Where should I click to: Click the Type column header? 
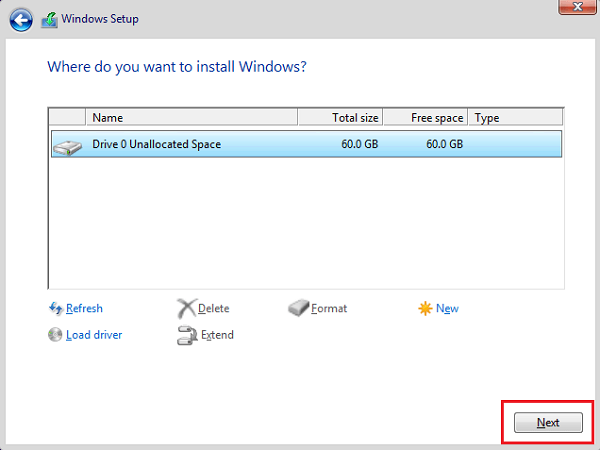coord(515,118)
